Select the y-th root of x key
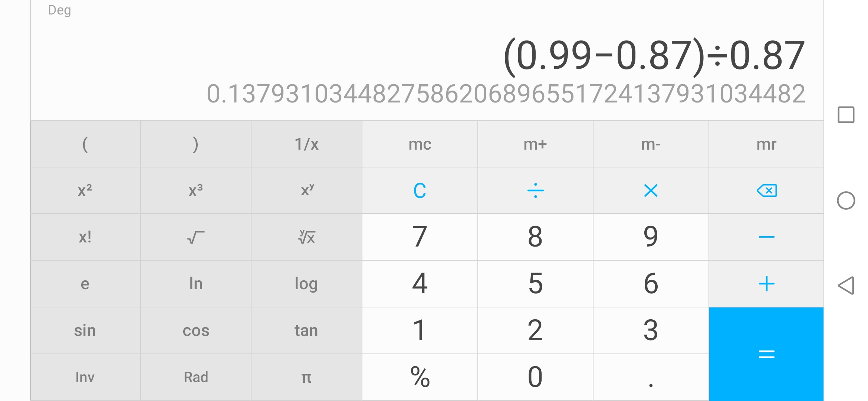The height and width of the screenshot is (401, 868). (306, 237)
